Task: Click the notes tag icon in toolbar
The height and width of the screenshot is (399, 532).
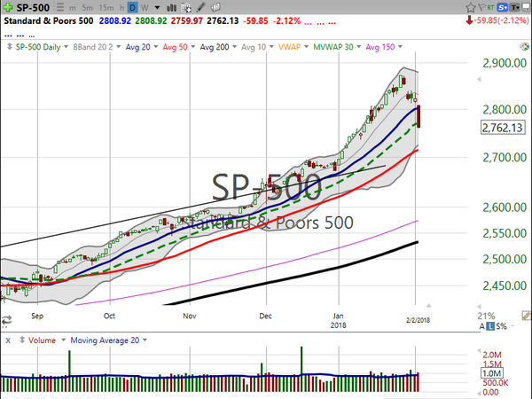Action: pos(215,7)
